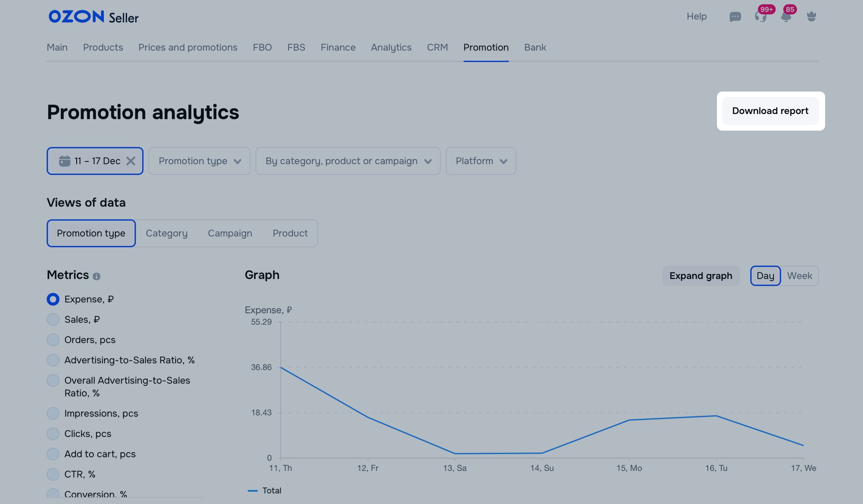Select the Orders, pcs metric
Screen dimensions: 863x504
53,340
